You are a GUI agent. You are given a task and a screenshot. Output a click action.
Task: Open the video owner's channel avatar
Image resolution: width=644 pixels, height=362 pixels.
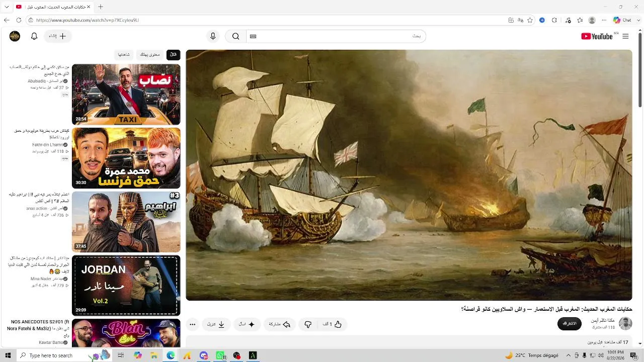(625, 324)
